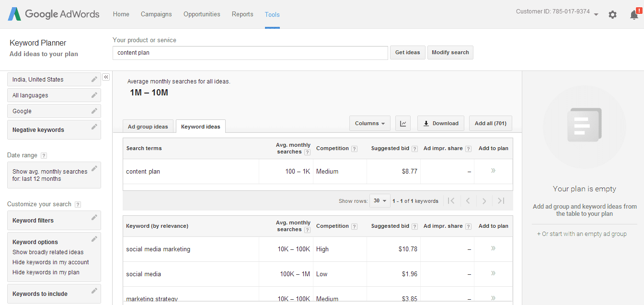The image size is (644, 305).
Task: Click Show broadly related ideas option
Action: [48, 252]
